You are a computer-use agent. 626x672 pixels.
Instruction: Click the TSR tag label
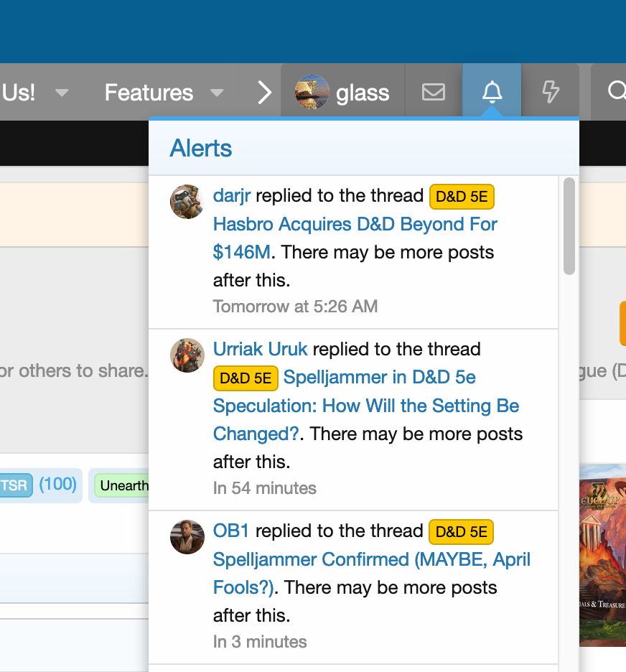click(x=14, y=485)
